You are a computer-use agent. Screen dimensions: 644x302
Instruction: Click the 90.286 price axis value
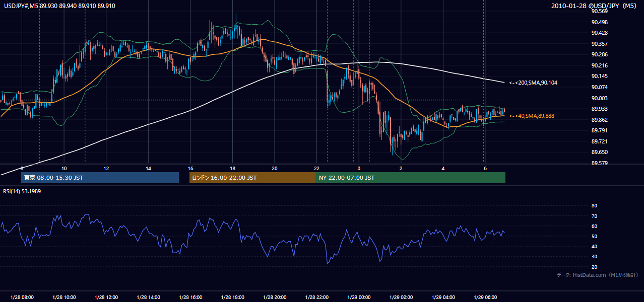[600, 54]
